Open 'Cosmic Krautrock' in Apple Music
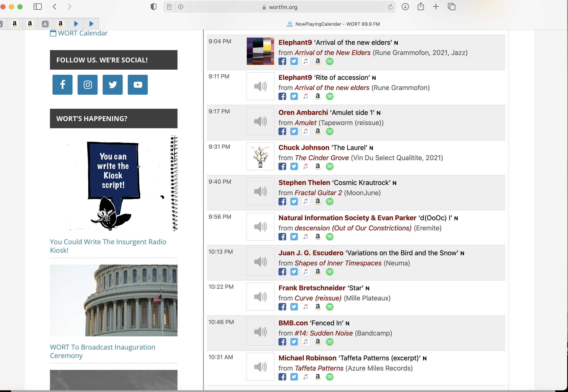This screenshot has height=392, width=568. click(306, 202)
